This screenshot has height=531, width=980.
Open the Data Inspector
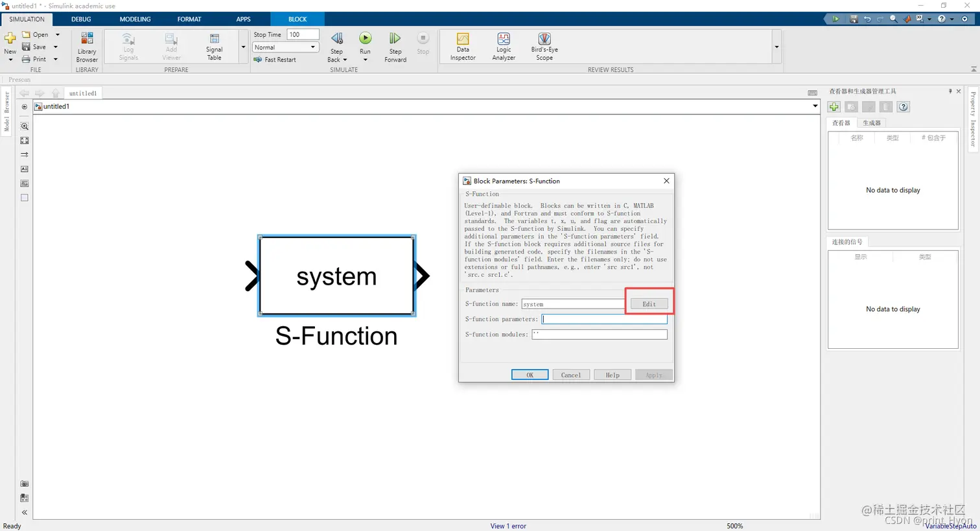pos(463,47)
